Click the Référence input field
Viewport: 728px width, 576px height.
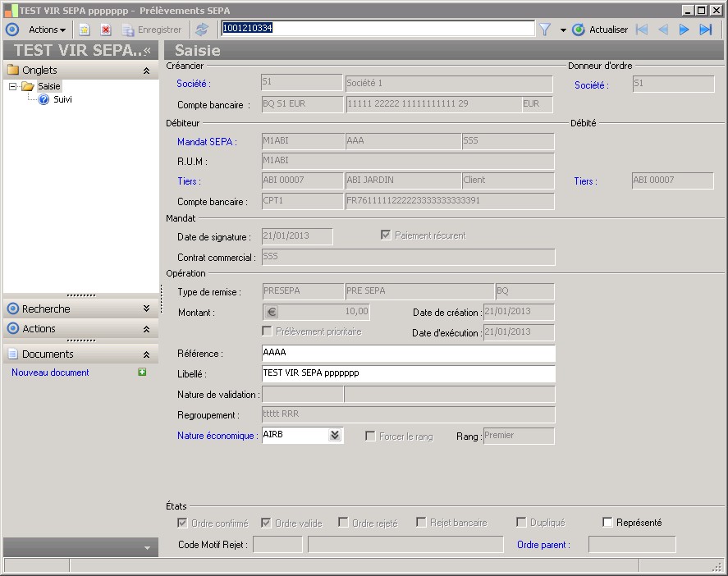click(x=408, y=353)
